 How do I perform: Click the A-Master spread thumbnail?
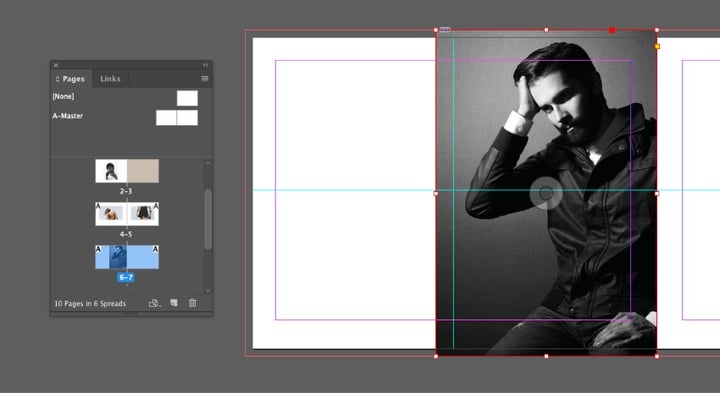click(177, 118)
